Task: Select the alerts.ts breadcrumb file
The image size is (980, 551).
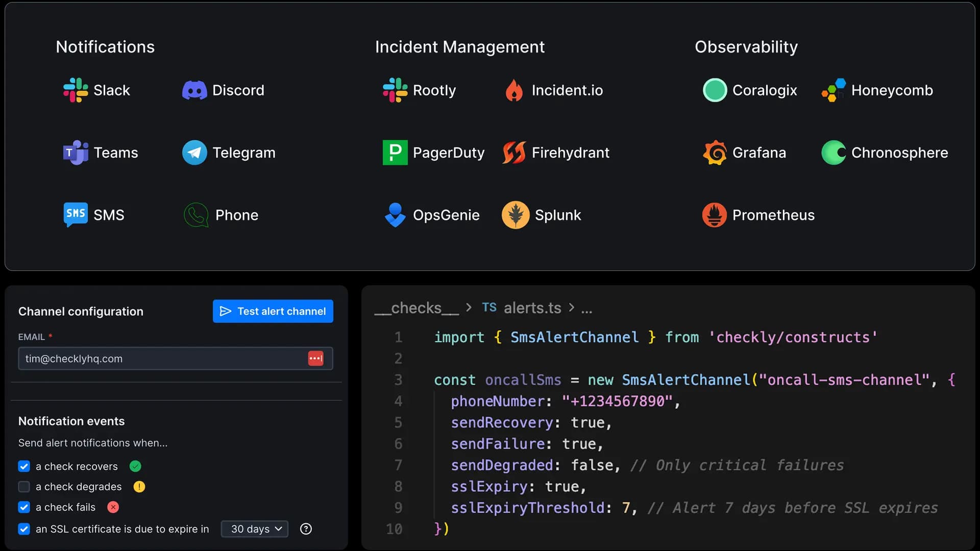Action: (x=532, y=308)
